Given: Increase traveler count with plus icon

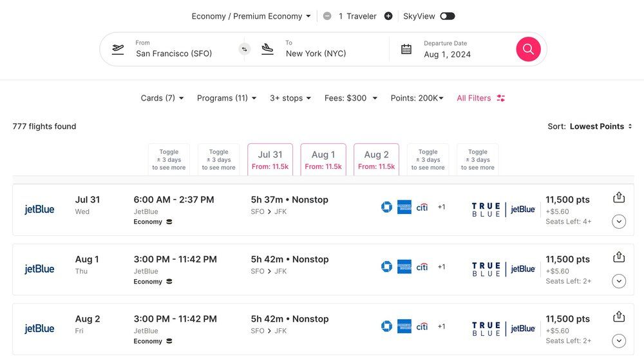Looking at the screenshot, I should click(x=388, y=16).
